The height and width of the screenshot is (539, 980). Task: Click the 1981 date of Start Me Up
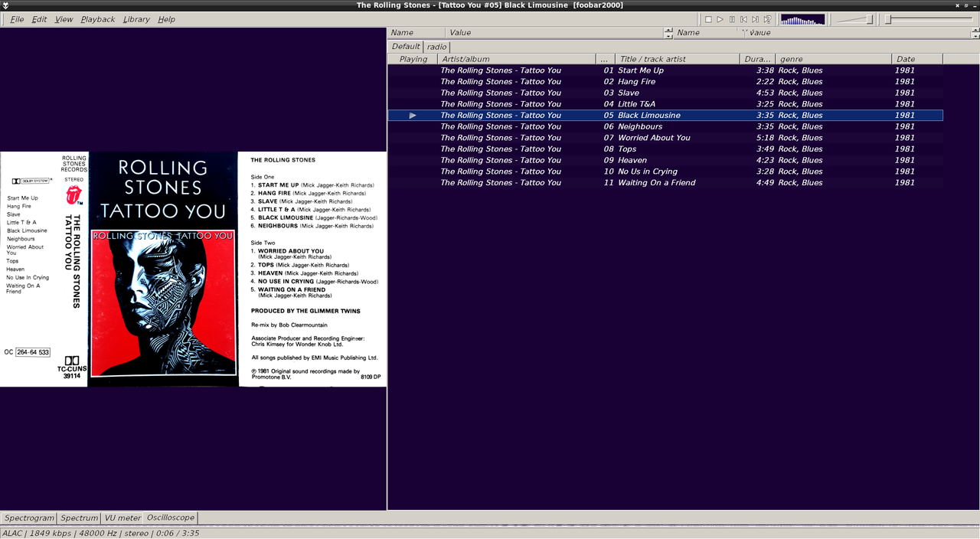[x=904, y=70]
